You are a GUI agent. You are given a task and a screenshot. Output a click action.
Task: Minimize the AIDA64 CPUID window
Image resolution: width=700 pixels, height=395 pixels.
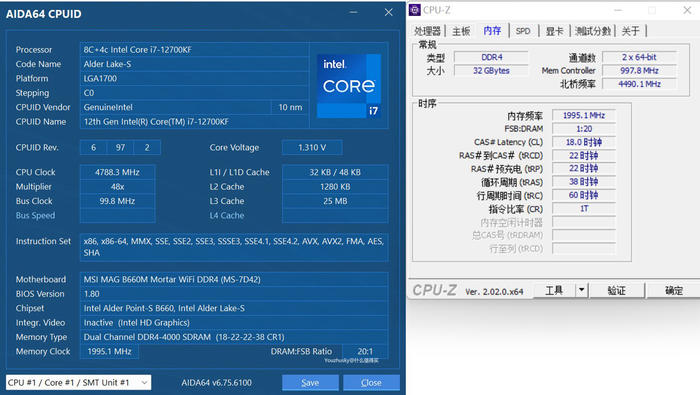click(354, 12)
